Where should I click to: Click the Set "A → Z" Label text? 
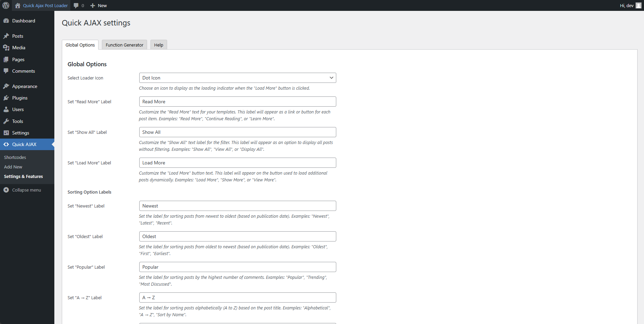(x=85, y=298)
